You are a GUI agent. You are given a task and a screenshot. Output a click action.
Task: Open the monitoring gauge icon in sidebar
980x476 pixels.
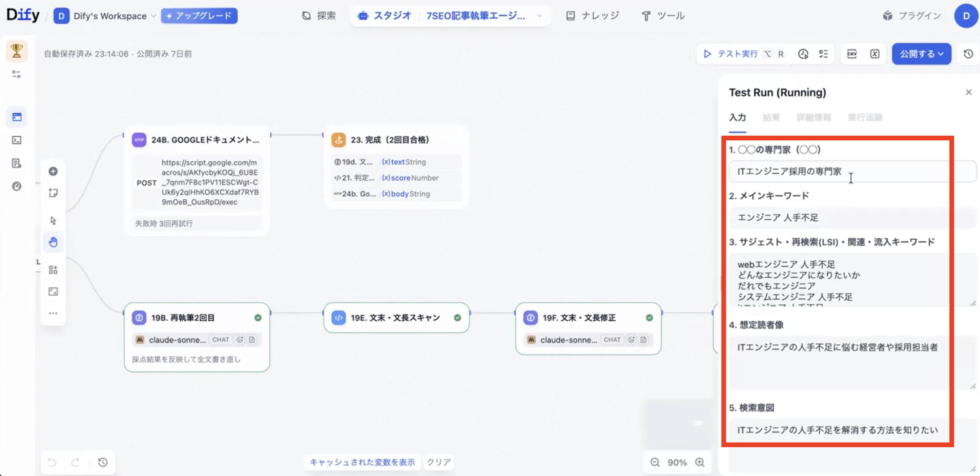pos(17,186)
